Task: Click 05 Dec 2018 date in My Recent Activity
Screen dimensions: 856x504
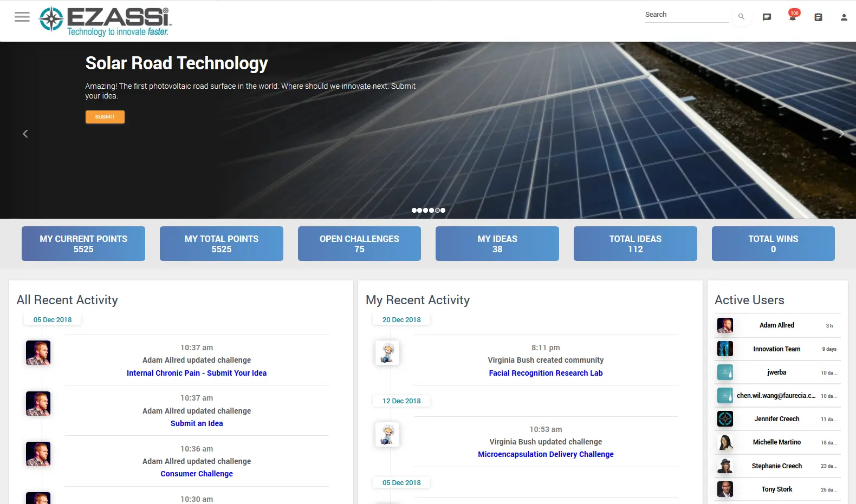Action: 401,483
